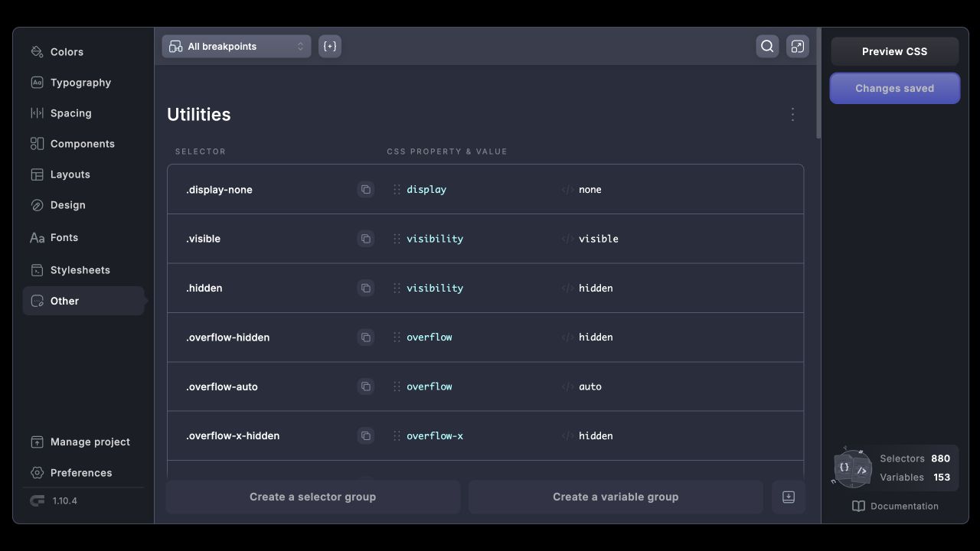Copy the .display-none selector

tap(366, 189)
